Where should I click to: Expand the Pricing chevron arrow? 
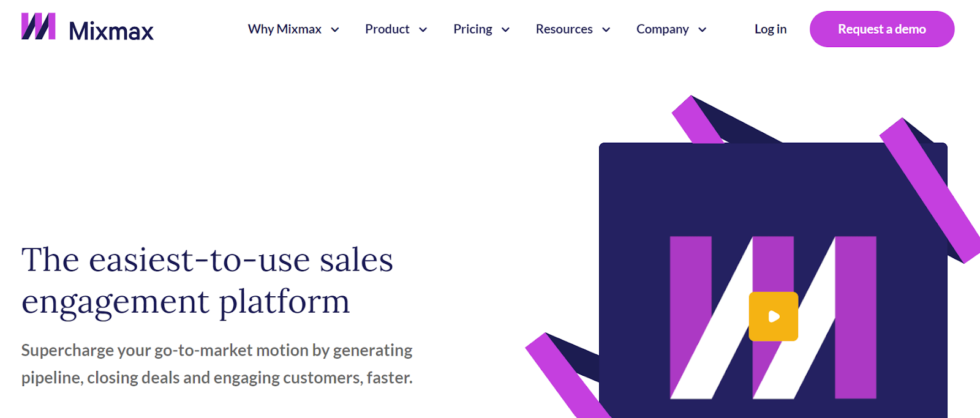click(505, 30)
